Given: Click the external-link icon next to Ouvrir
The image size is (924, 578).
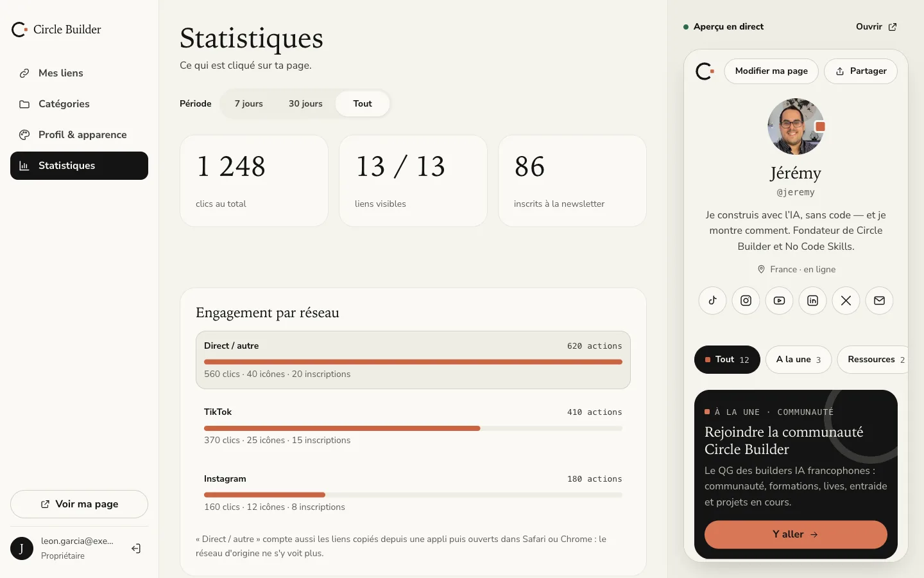Looking at the screenshot, I should [x=893, y=26].
